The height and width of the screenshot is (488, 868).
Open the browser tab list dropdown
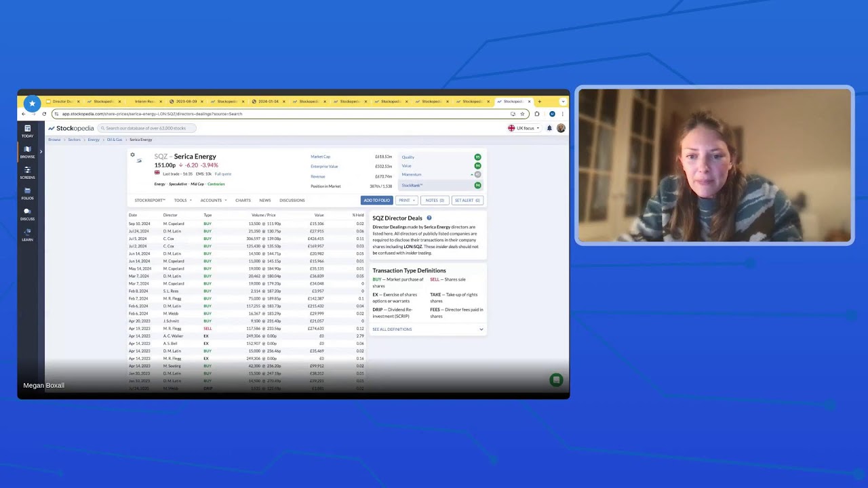(563, 102)
